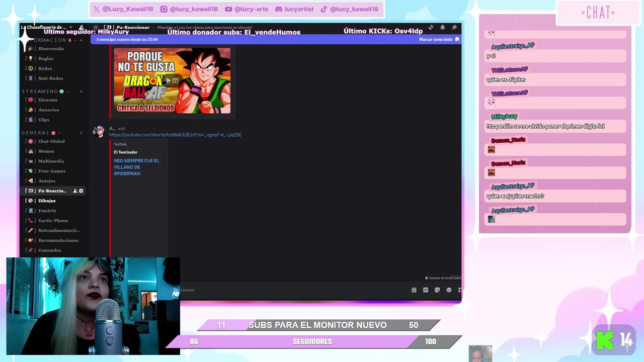Click SUBS PARA EL MONITOR NUEVO progress bar
Image resolution: width=644 pixels, height=362 pixels.
(318, 325)
